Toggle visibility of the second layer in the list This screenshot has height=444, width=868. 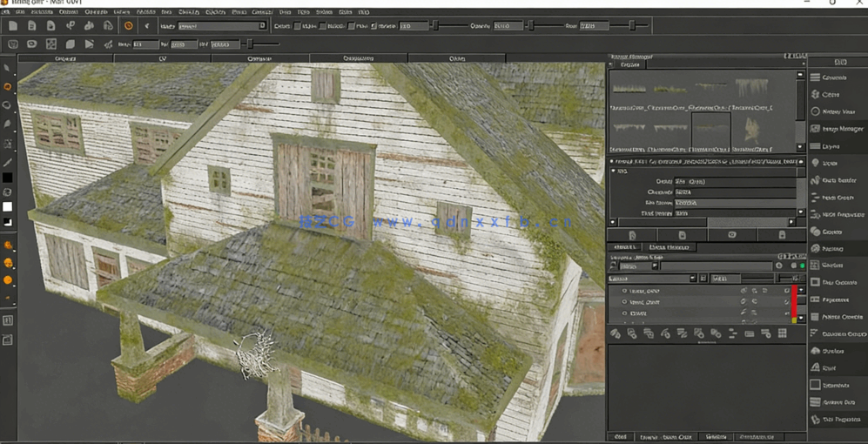coord(624,302)
